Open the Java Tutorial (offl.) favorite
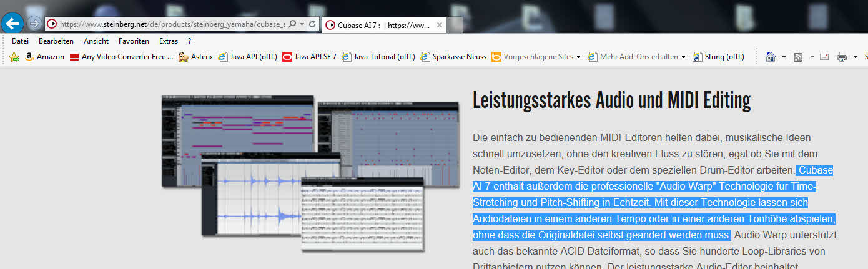Image resolution: width=868 pixels, height=269 pixels. pyautogui.click(x=380, y=57)
